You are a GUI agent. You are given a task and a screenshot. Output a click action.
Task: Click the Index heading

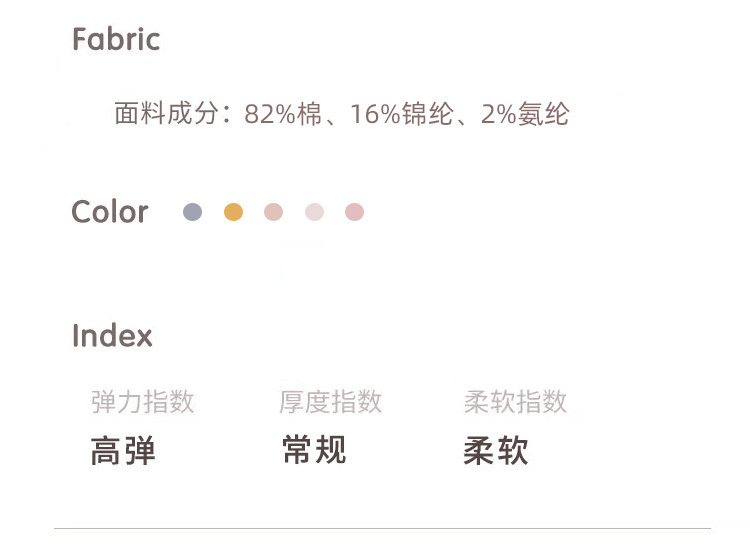click(x=112, y=336)
